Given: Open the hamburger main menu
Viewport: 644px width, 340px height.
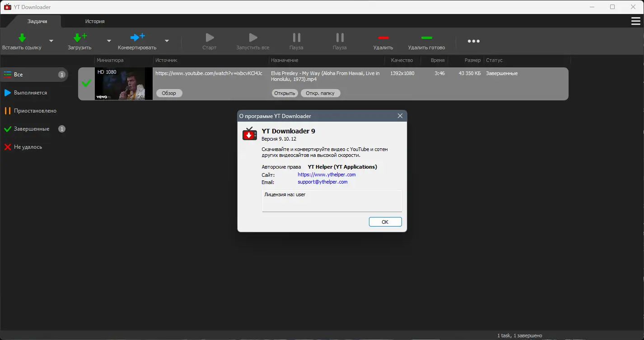Looking at the screenshot, I should pos(635,21).
